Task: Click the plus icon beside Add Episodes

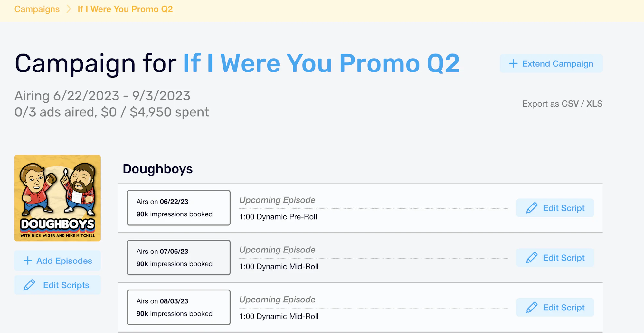Action: (28, 261)
